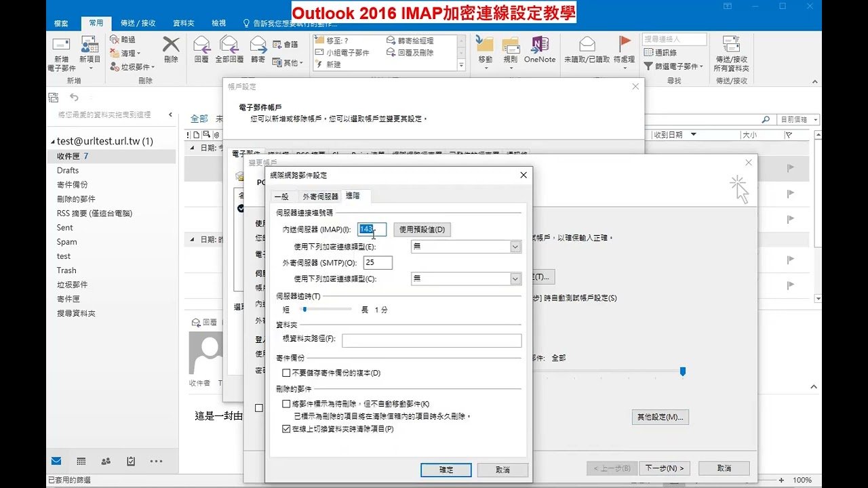This screenshot has width=868, height=488.
Task: Click OK (確定) in Internet email settings
Action: (x=446, y=470)
